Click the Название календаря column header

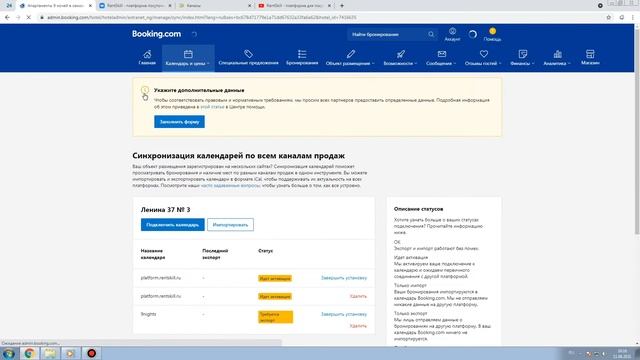click(x=153, y=254)
